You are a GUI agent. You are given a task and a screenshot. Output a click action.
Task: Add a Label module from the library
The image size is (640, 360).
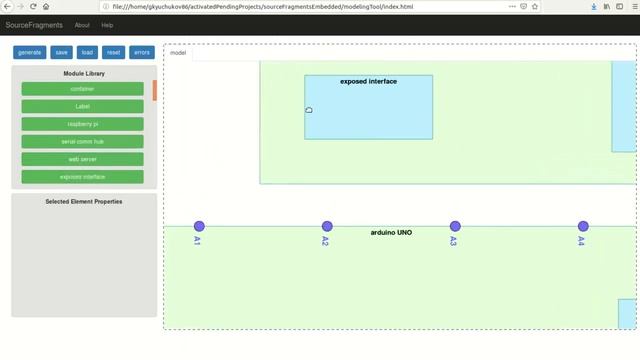click(82, 107)
